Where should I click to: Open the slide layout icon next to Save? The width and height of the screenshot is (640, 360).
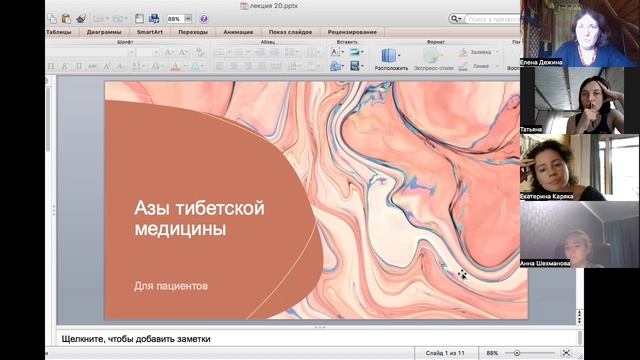[x=139, y=19]
